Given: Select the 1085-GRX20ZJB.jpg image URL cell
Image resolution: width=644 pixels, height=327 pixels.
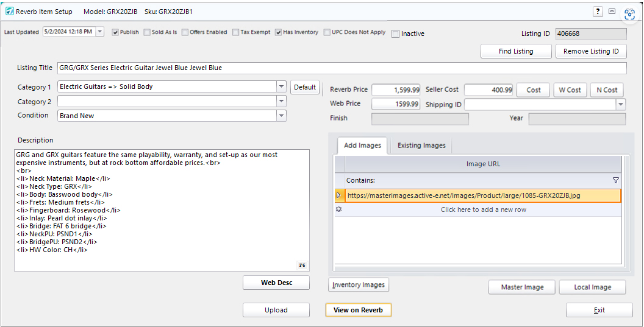Looking at the screenshot, I should (483, 195).
